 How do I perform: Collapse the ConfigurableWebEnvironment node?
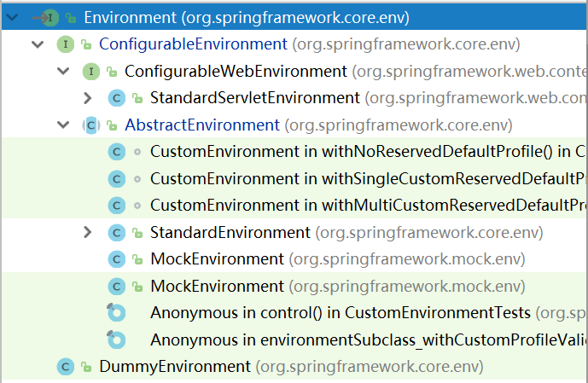63,71
